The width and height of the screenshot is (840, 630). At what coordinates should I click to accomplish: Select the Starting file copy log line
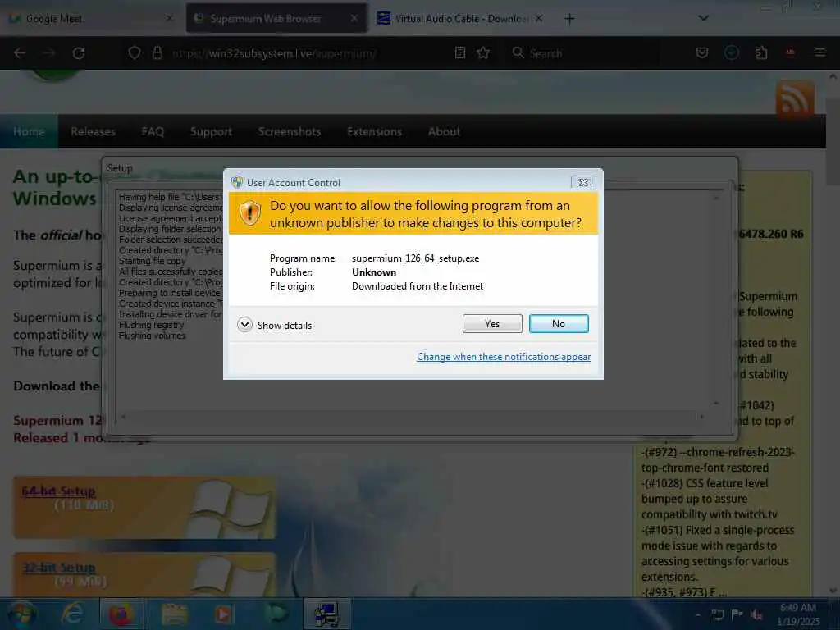point(152,261)
